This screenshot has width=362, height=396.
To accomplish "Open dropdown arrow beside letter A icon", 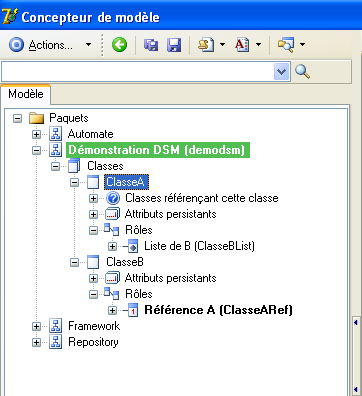I will (258, 44).
